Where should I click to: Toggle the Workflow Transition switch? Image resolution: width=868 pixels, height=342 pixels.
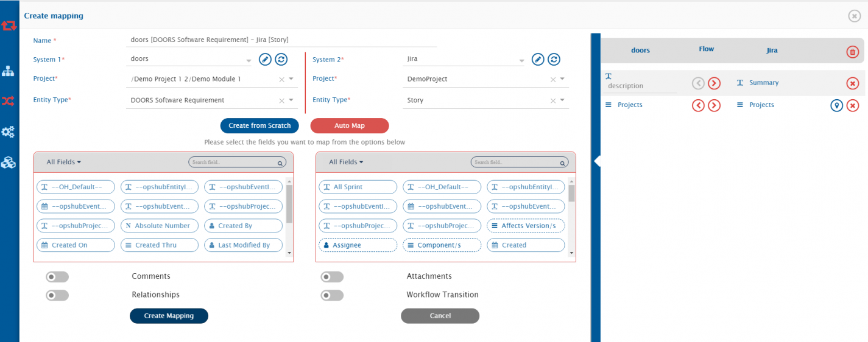pos(332,295)
